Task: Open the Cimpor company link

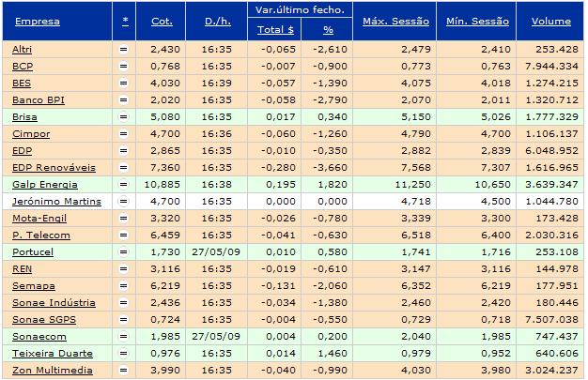Action: [x=31, y=134]
